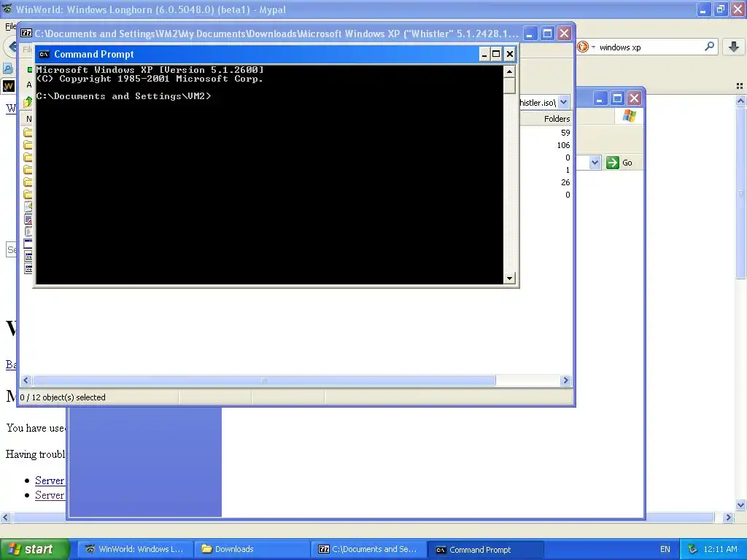Minimize the Mypal browser window
The image size is (747, 560).
click(x=704, y=9)
